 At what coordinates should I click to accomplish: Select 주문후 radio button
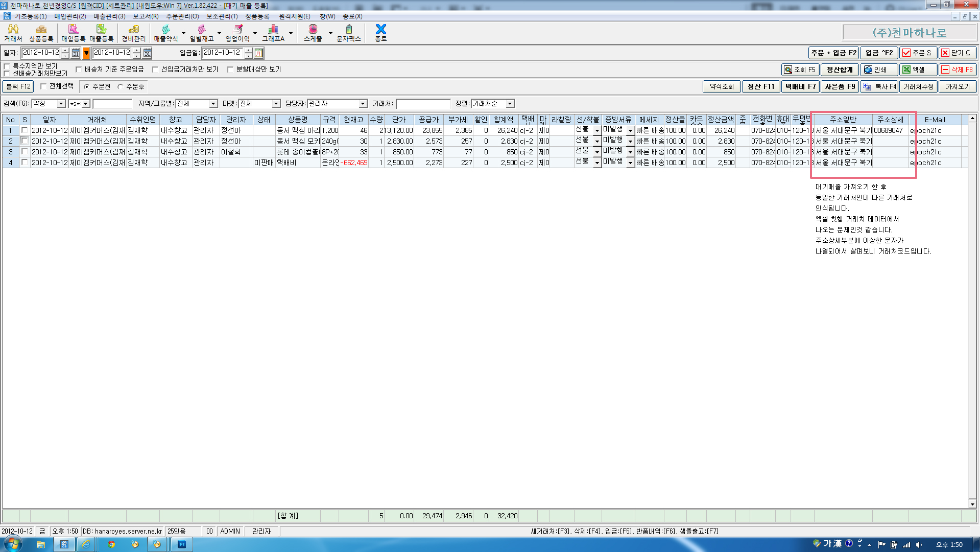[120, 87]
